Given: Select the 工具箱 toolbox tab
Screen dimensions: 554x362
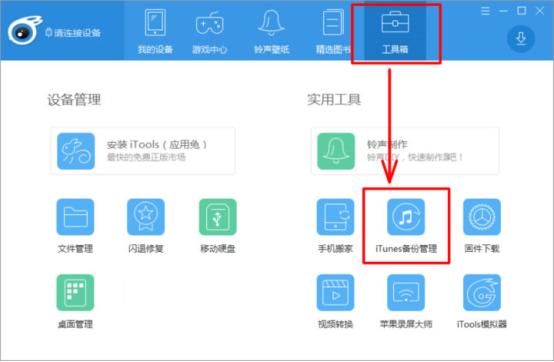Looking at the screenshot, I should pos(395,32).
